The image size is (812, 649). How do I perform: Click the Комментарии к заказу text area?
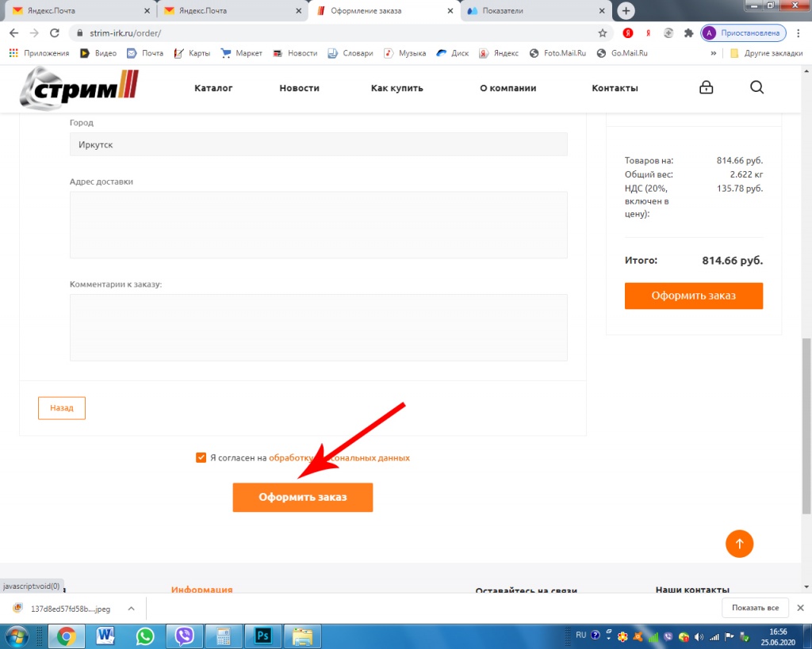coord(318,327)
